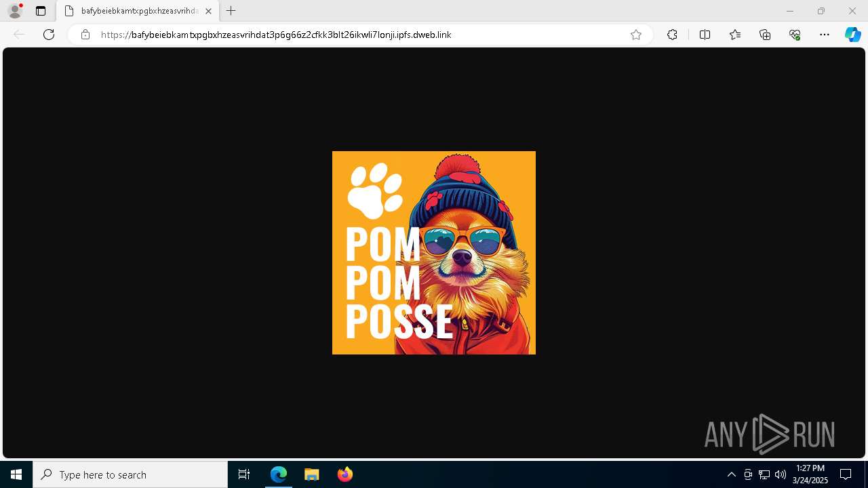This screenshot has width=868, height=488.
Task: Open the Extensions puzzle icon
Action: [x=672, y=35]
